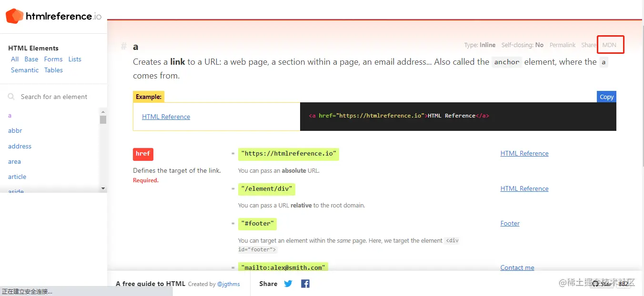Click the element list scroll up arrow

(103, 112)
